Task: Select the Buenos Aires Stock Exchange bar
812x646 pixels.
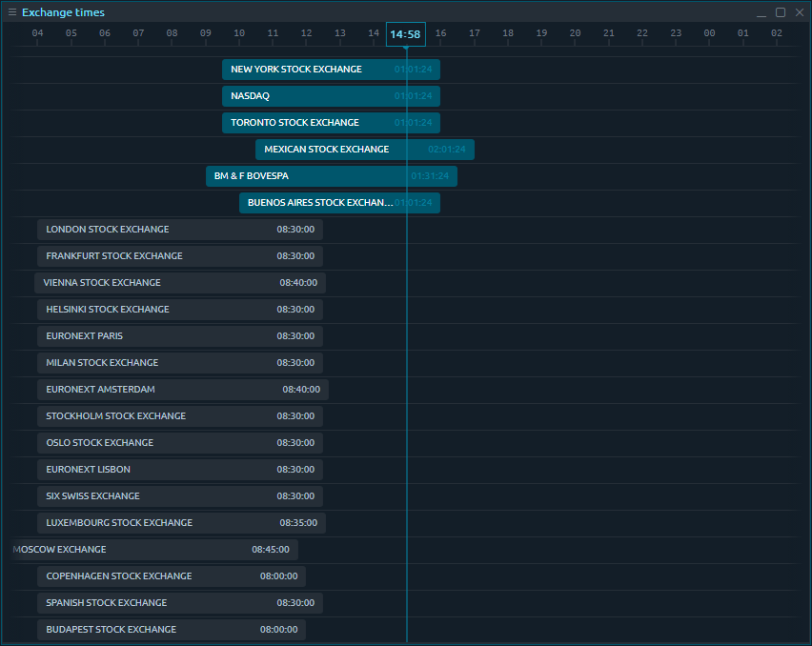Action: point(339,203)
